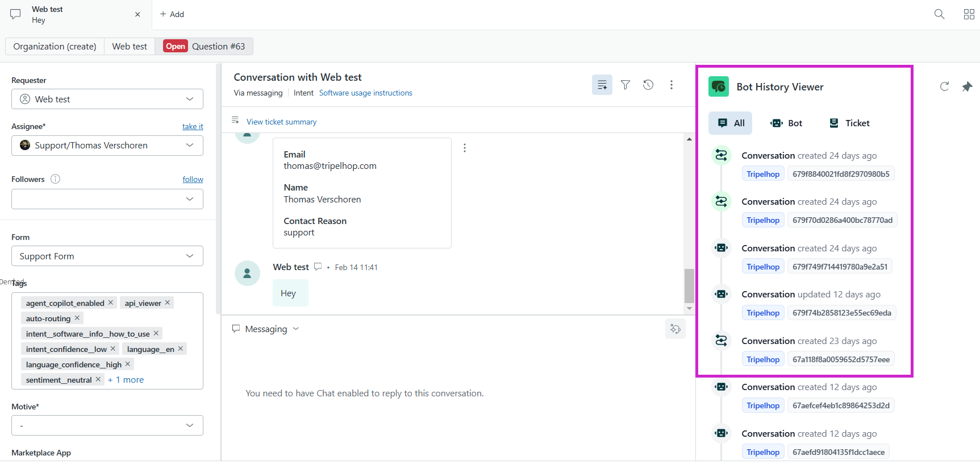The image size is (980, 464).
Task: Click Tripelhop tag beside 679f8840021fd8f2970980b5
Action: (x=763, y=174)
